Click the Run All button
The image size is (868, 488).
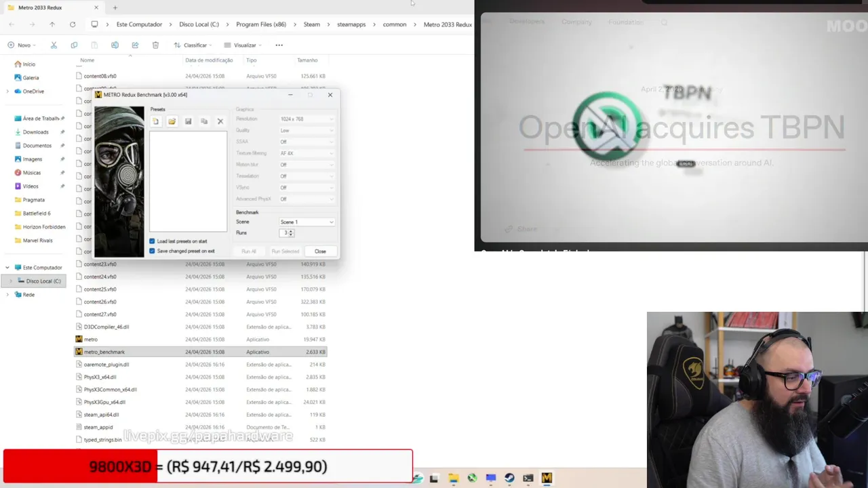pyautogui.click(x=249, y=251)
